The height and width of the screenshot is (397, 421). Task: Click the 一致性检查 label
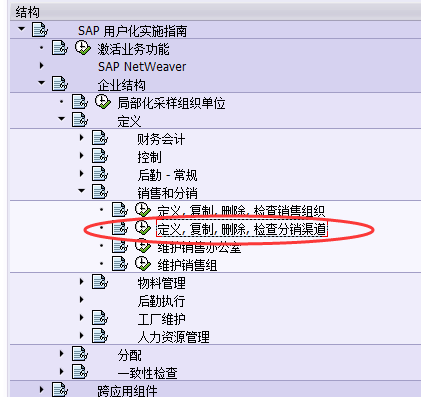pyautogui.click(x=147, y=373)
